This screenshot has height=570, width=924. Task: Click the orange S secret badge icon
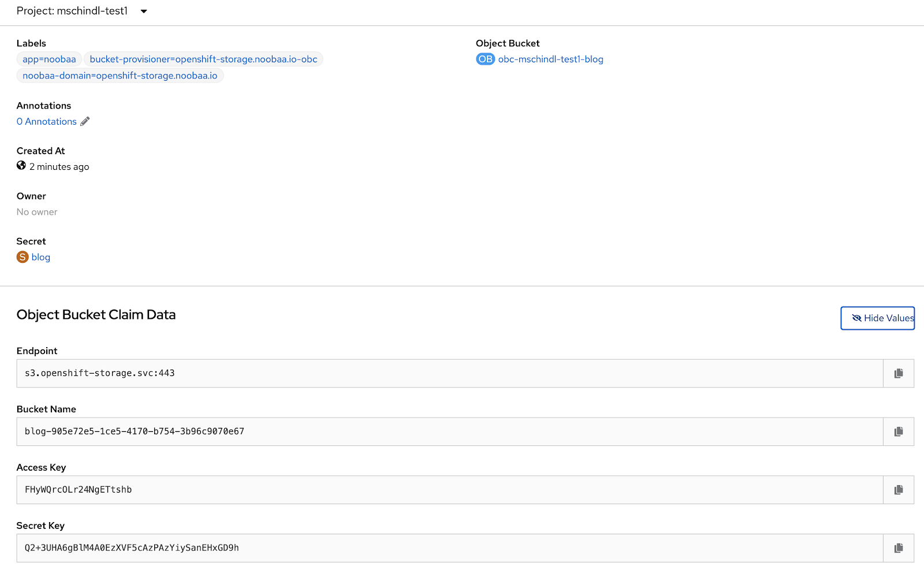coord(23,257)
